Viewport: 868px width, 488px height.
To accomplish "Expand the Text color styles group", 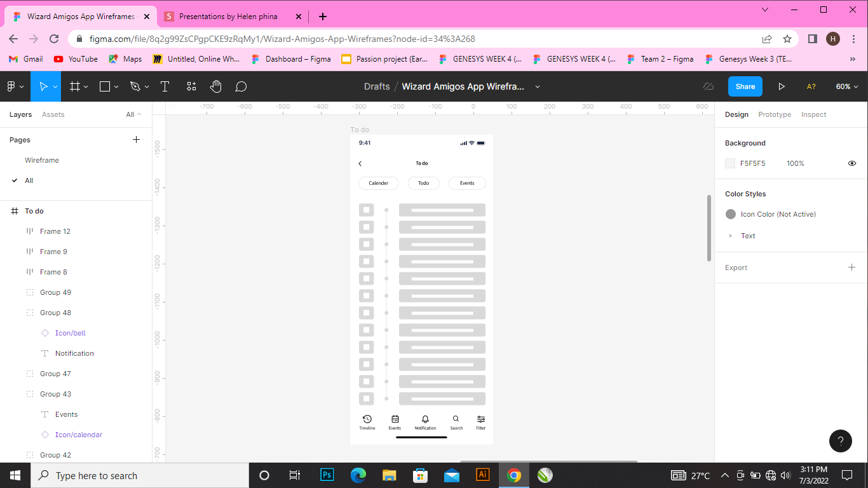I will (730, 236).
